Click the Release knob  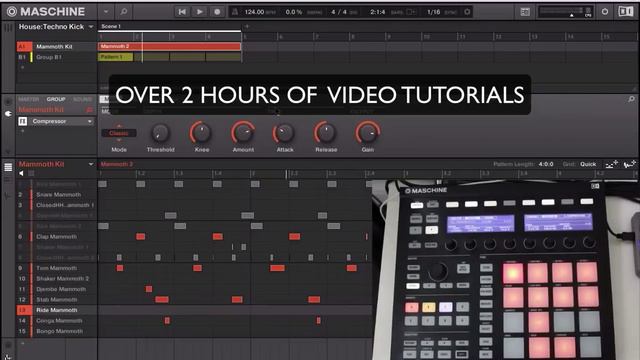[326, 133]
